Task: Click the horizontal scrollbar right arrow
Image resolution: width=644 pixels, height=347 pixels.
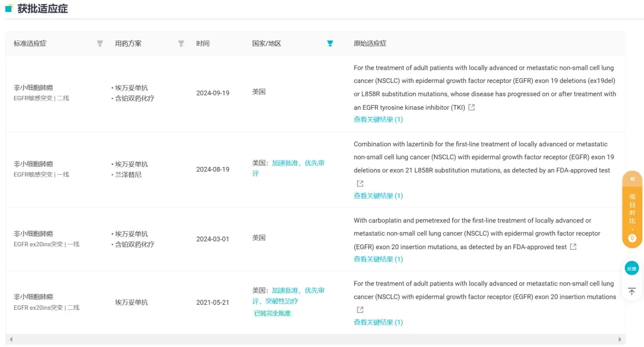Action: coord(620,339)
